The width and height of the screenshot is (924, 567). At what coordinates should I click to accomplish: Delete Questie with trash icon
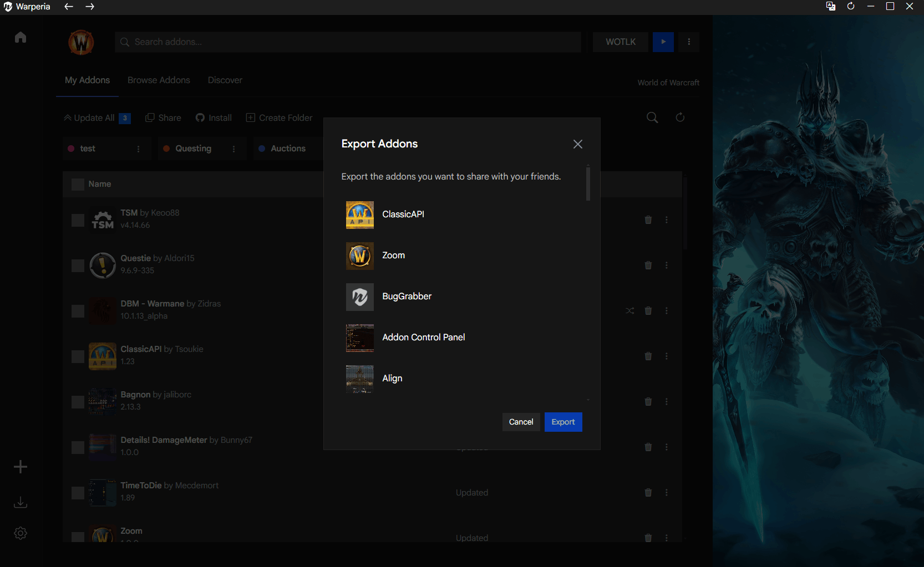click(x=648, y=265)
